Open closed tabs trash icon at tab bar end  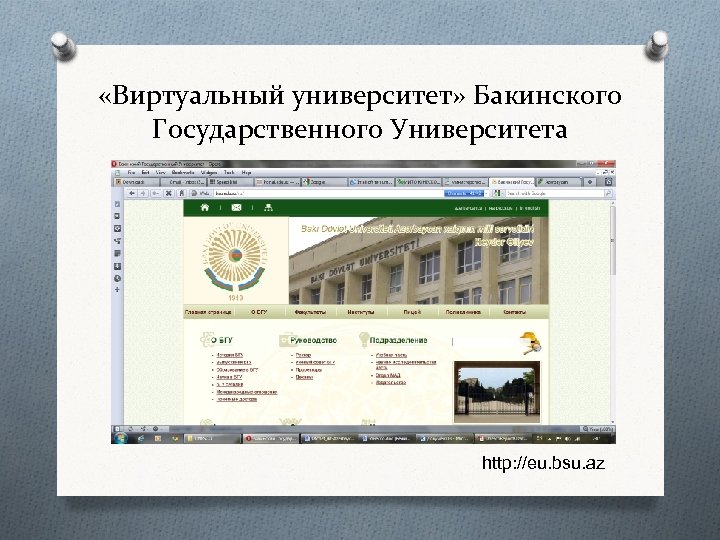point(608,182)
